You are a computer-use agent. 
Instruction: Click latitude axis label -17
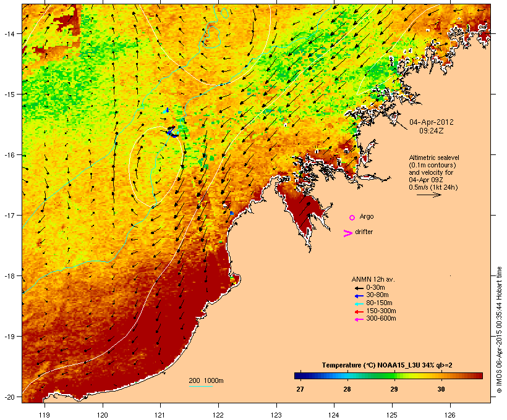point(9,215)
